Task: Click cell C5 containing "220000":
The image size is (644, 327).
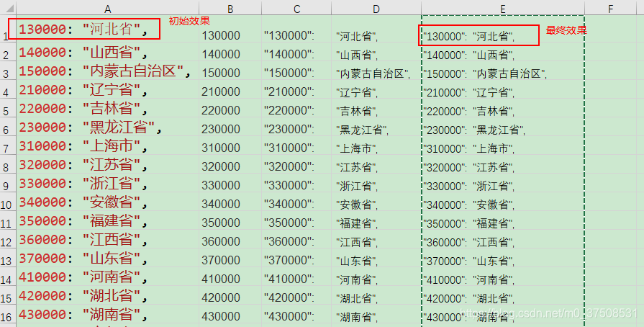Action: pyautogui.click(x=296, y=108)
